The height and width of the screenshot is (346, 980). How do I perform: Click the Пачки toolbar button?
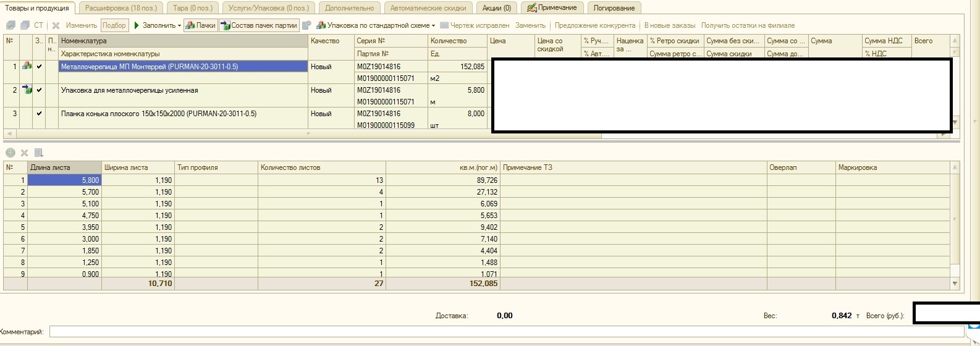point(200,25)
